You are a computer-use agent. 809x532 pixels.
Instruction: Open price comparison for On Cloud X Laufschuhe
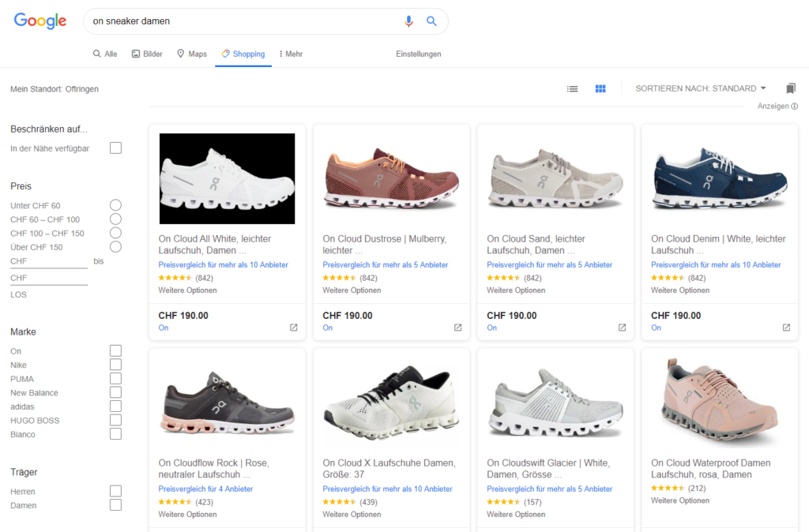[x=387, y=489]
